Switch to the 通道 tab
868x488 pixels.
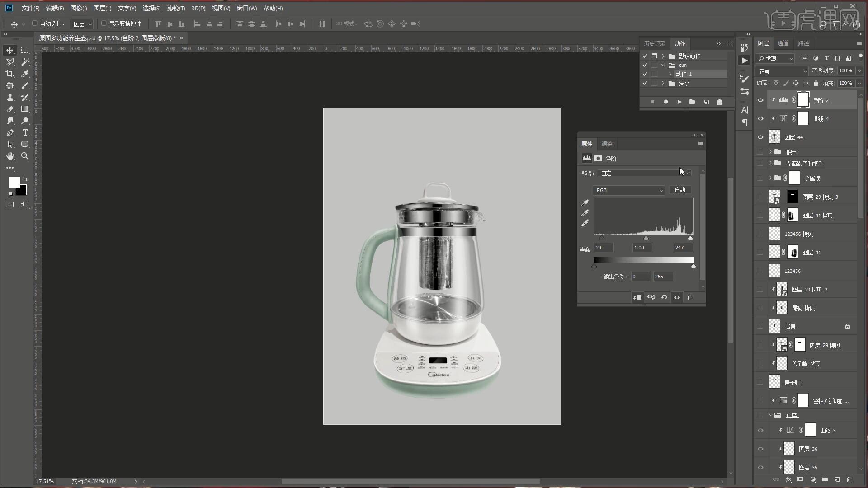click(x=783, y=43)
